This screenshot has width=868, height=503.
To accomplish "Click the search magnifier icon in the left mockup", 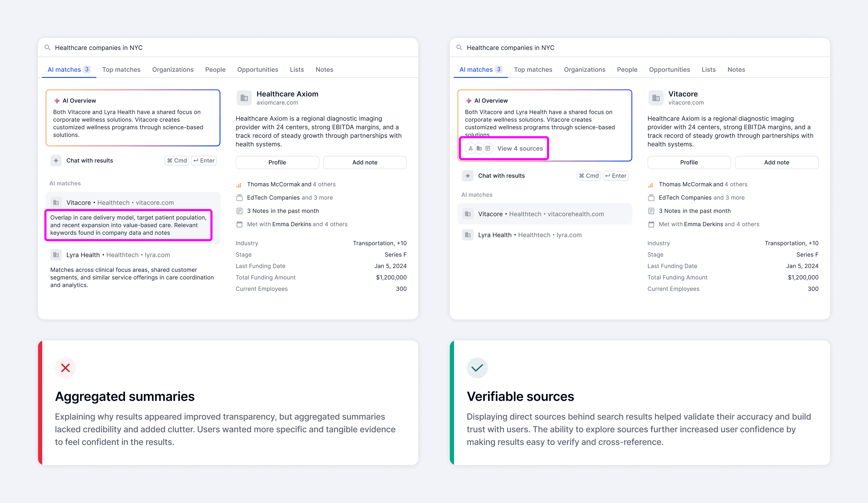I will (x=48, y=48).
